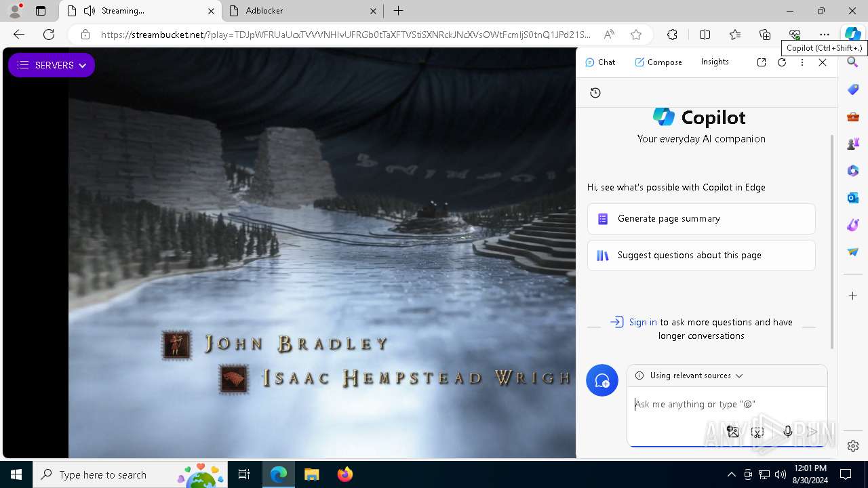Open Copilot in a new window
This screenshot has width=868, height=488.
coord(762,62)
